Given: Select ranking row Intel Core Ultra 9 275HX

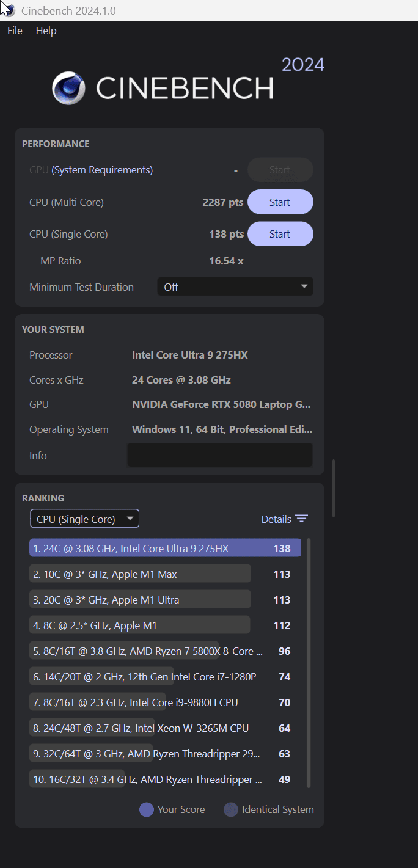Looking at the screenshot, I should click(x=165, y=548).
